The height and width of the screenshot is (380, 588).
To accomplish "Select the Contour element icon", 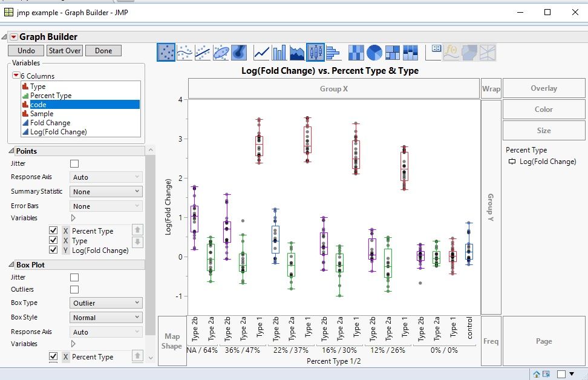I will pos(239,53).
